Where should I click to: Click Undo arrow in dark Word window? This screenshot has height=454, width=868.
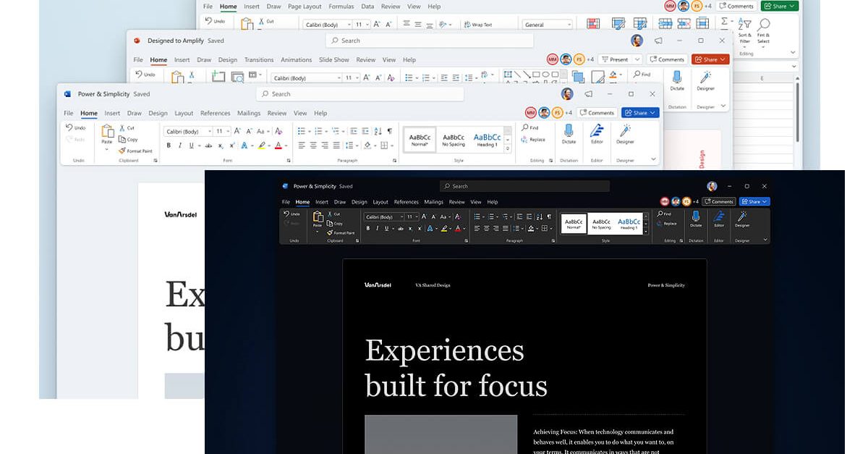[291, 214]
